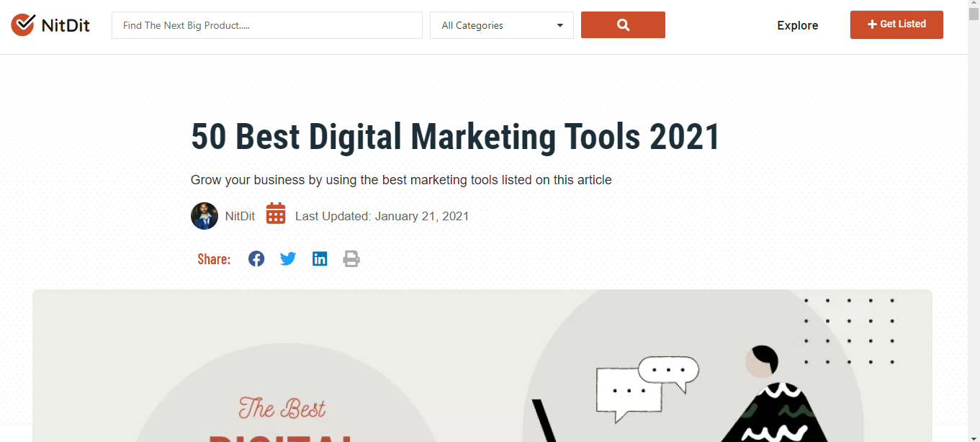
Task: Click the page's vertical scrollbar
Action: [x=974, y=221]
